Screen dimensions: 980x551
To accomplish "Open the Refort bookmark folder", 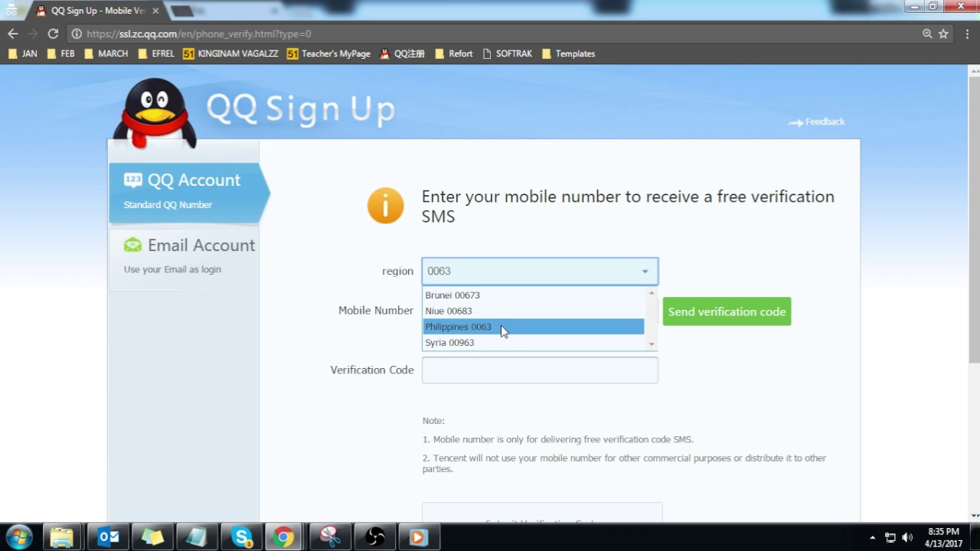I will click(453, 54).
